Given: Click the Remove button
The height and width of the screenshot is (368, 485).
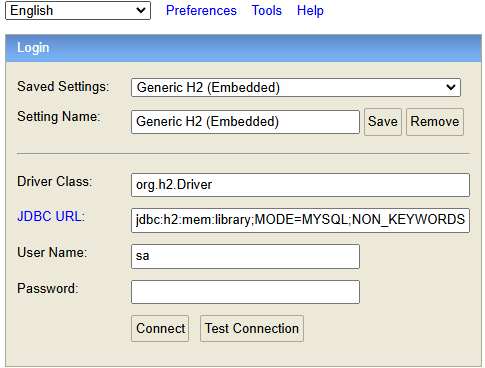Looking at the screenshot, I should (x=435, y=122).
